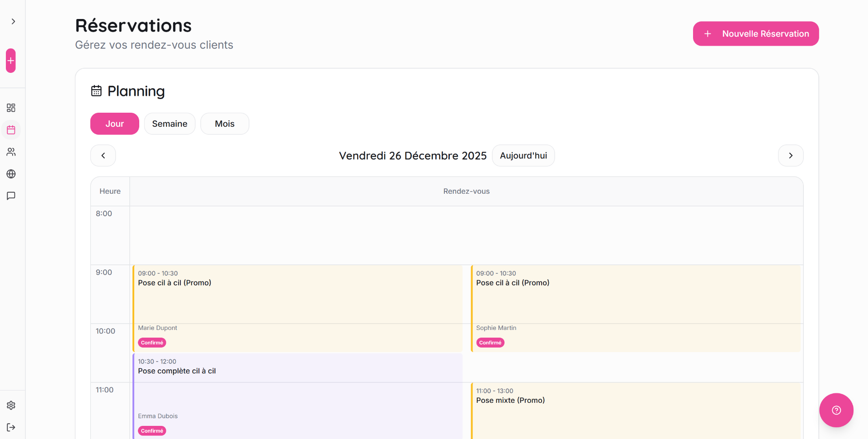This screenshot has width=868, height=439.
Task: Click the pink plus button in sidebar
Action: pos(11,61)
